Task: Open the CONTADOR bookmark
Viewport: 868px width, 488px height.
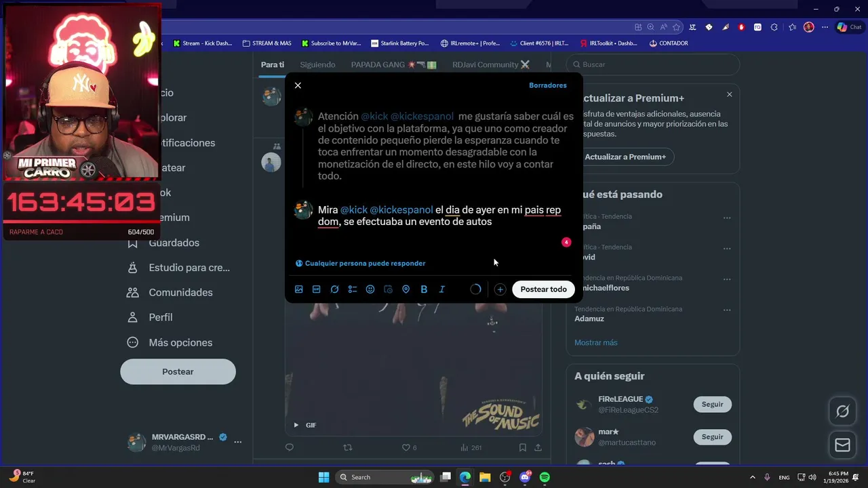Action: tap(668, 43)
